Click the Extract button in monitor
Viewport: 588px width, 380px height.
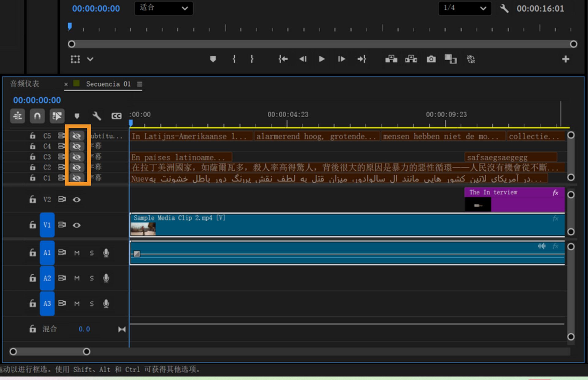coord(411,59)
